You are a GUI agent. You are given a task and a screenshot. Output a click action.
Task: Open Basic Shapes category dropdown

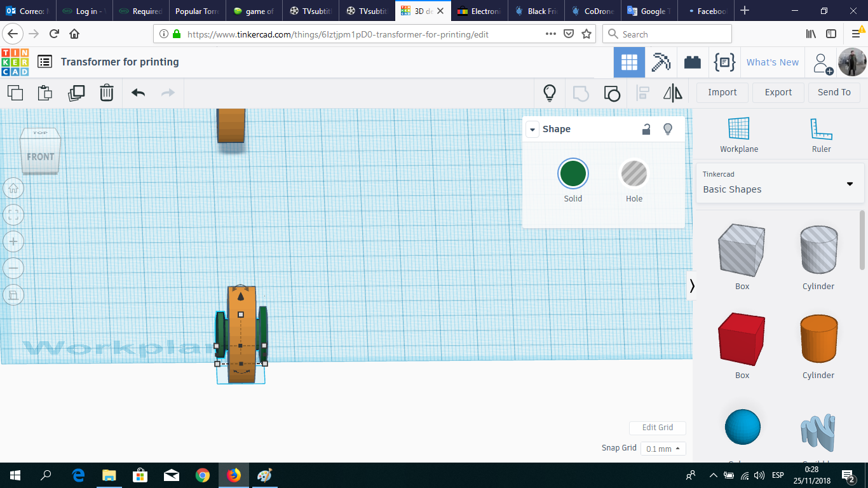779,183
